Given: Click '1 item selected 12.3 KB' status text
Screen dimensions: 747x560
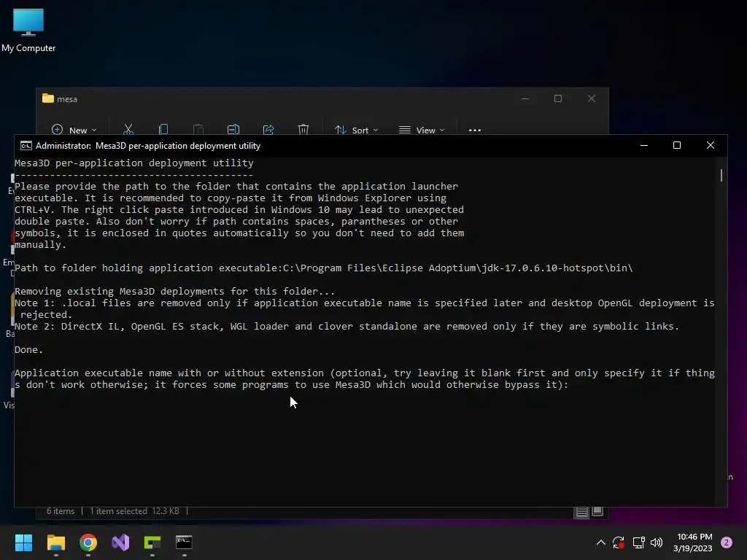Looking at the screenshot, I should [134, 511].
